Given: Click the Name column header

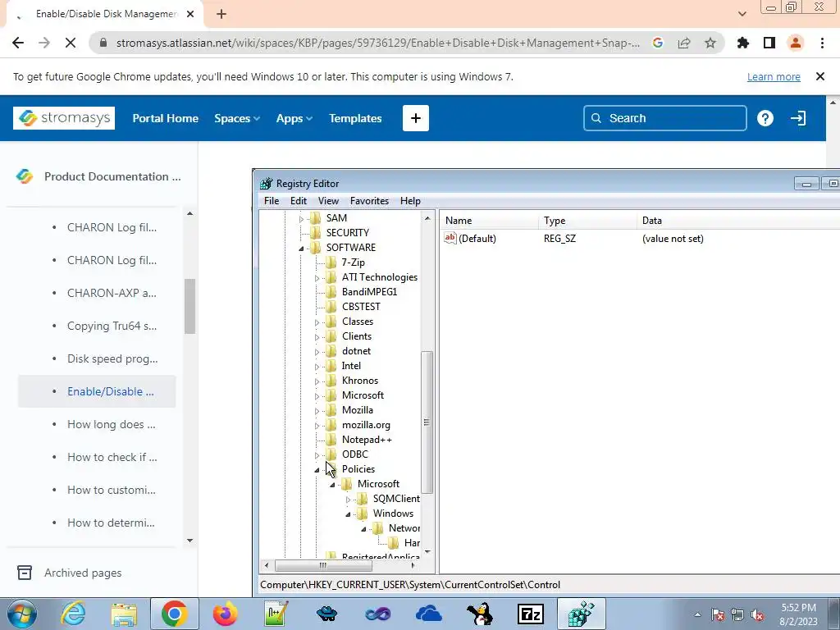Looking at the screenshot, I should point(459,220).
